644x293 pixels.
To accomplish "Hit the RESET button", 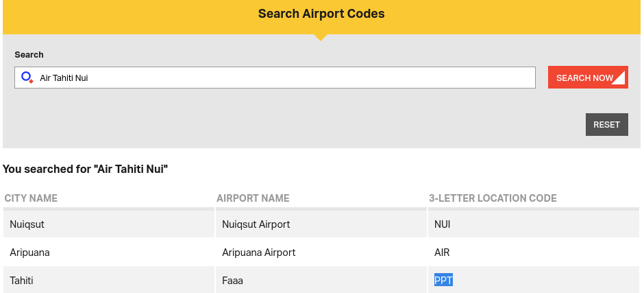I will pyautogui.click(x=606, y=124).
